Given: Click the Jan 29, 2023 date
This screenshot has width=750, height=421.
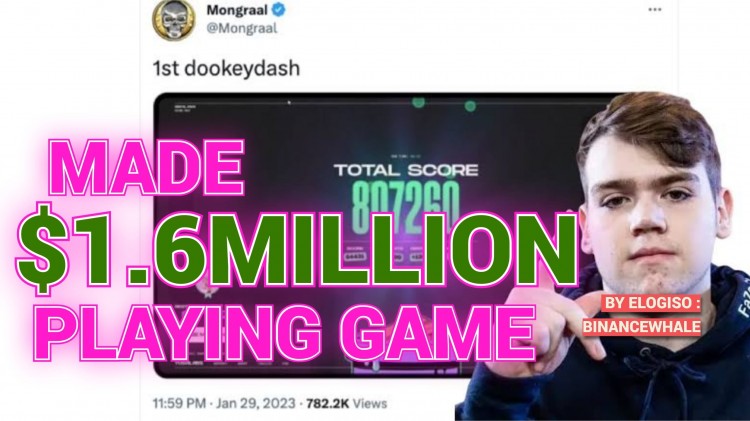Looking at the screenshot, I should tap(255, 403).
